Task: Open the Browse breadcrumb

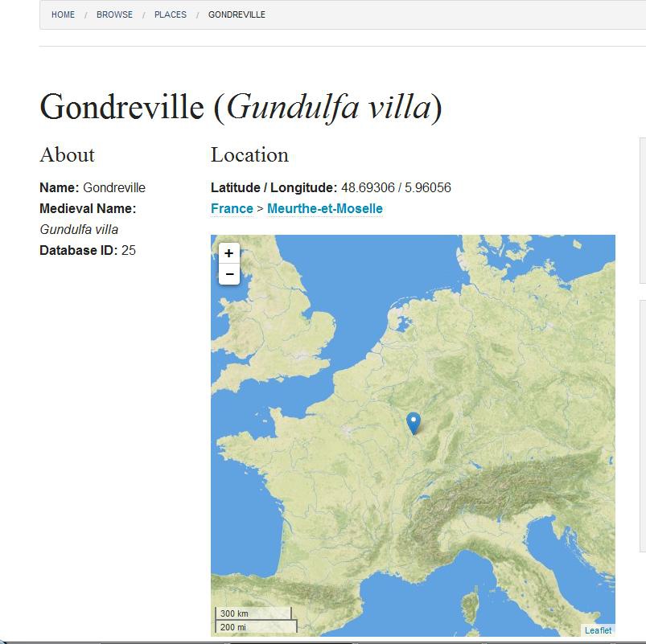Action: [114, 14]
